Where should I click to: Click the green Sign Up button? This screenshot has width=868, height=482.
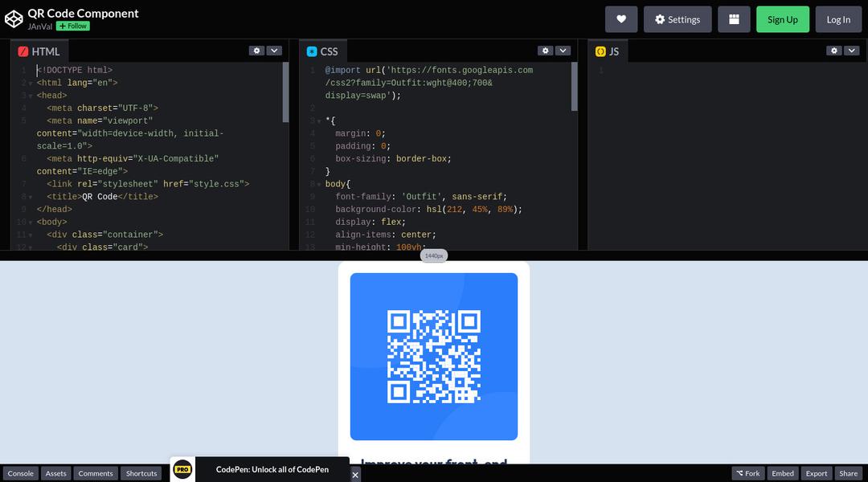pyautogui.click(x=782, y=18)
